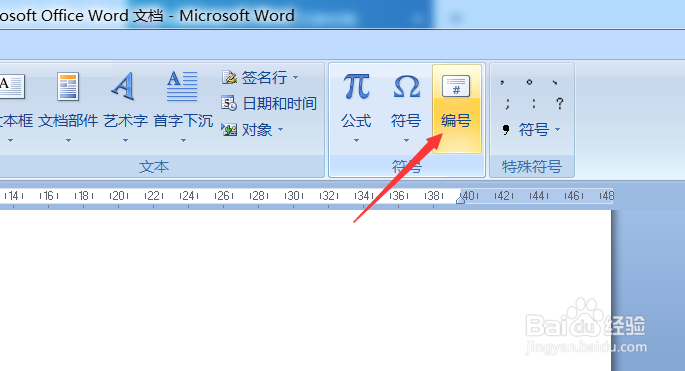Insert the small circle period symbol
This screenshot has height=371, width=685.
pyautogui.click(x=529, y=82)
